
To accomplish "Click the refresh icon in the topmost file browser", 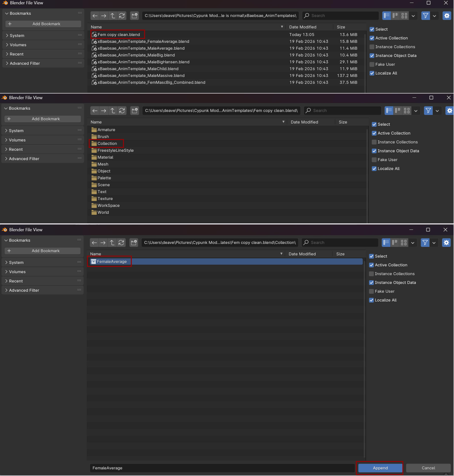I will click(122, 15).
